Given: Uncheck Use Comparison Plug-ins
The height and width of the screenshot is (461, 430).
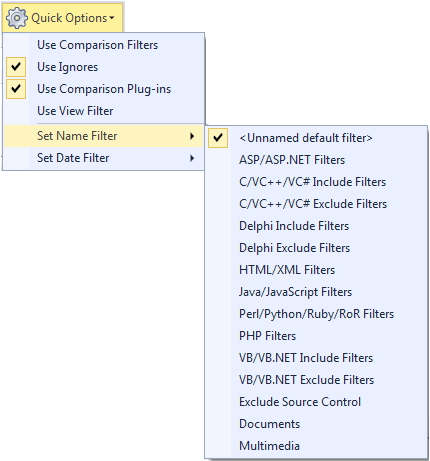Looking at the screenshot, I should pyautogui.click(x=16, y=89).
